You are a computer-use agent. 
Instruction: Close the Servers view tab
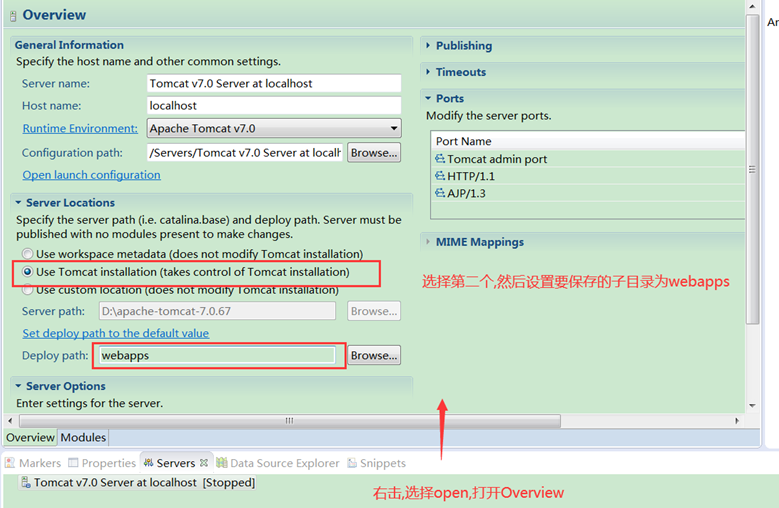(x=204, y=463)
